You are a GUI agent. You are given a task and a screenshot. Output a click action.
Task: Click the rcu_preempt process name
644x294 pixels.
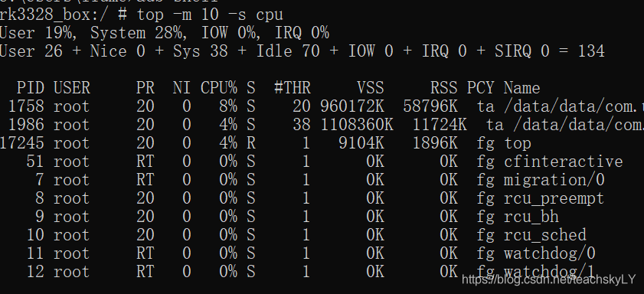point(554,198)
